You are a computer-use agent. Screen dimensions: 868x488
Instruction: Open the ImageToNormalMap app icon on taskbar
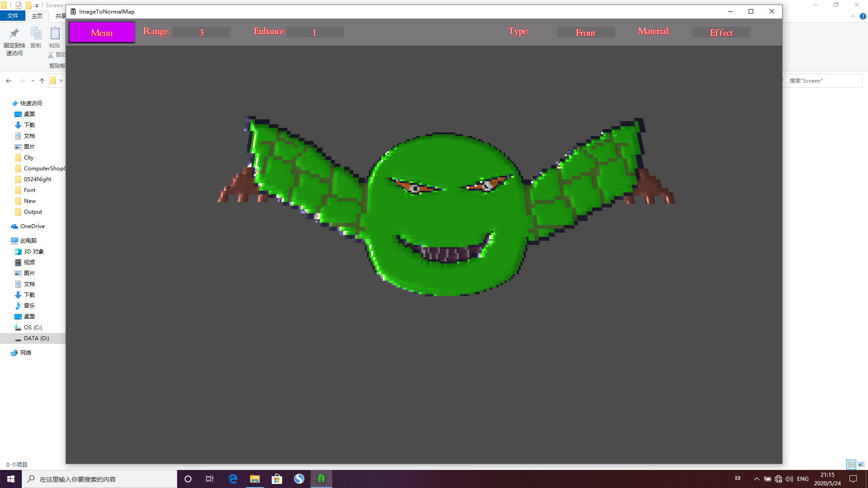321,479
